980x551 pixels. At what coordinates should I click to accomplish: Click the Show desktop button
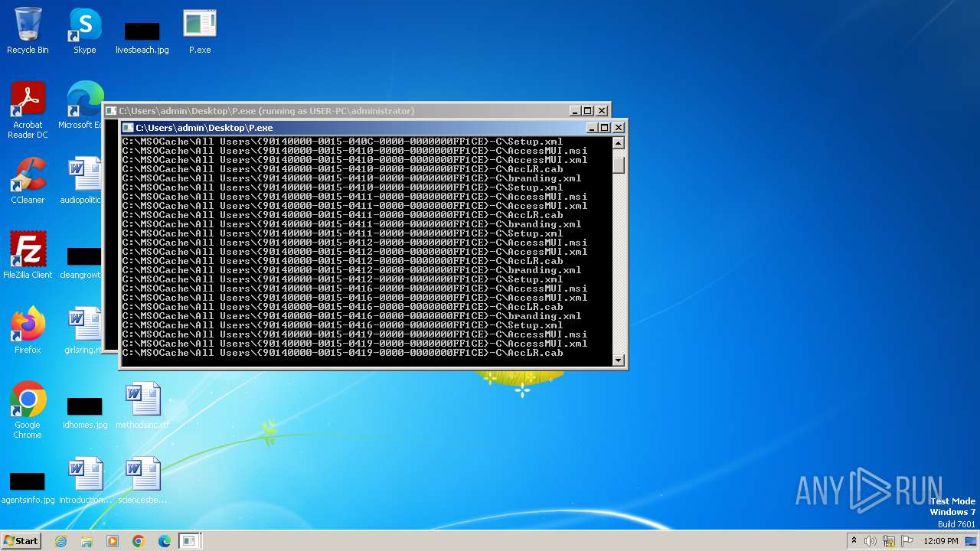point(972,541)
